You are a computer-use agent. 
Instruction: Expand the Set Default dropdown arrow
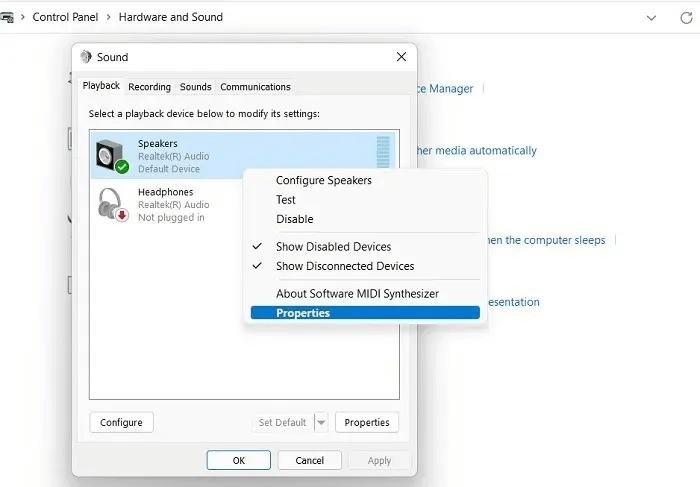click(321, 423)
